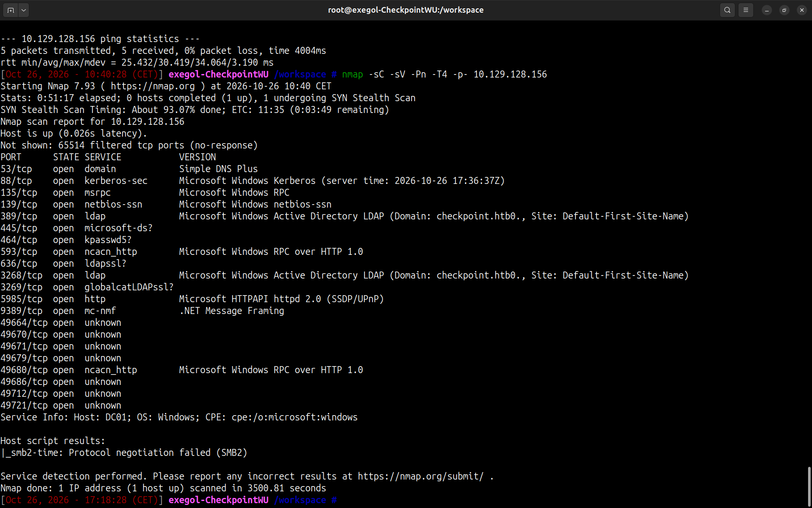The image size is (812, 508).
Task: Maximize the terminal window
Action: [x=784, y=10]
